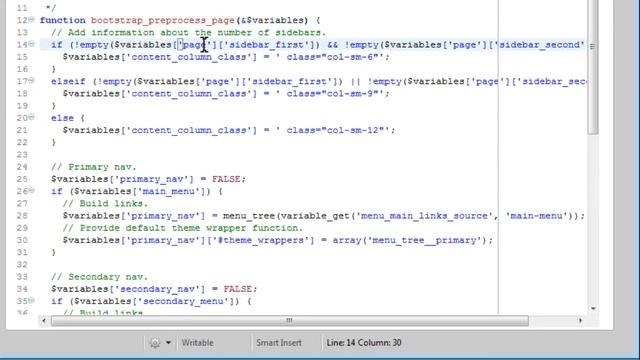Viewport: 640px width, 360px height.
Task: Click the else keyword on line 20
Action: pos(62,118)
